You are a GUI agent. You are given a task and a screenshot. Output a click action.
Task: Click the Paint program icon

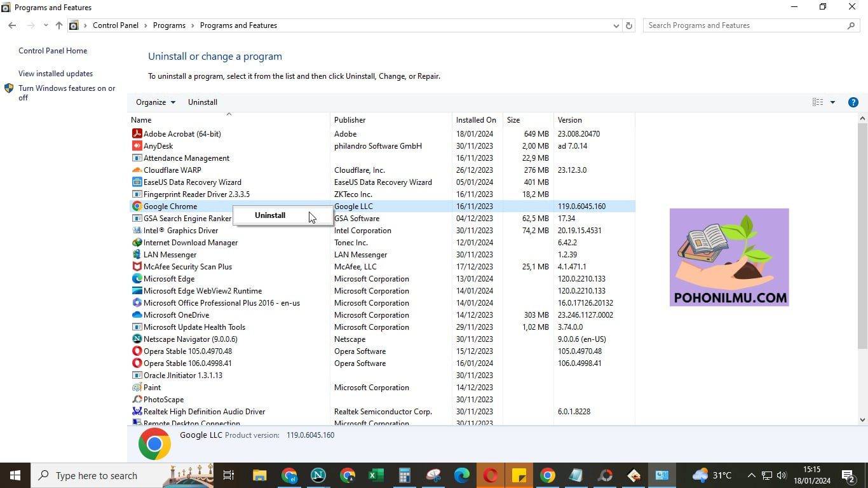pyautogui.click(x=137, y=387)
